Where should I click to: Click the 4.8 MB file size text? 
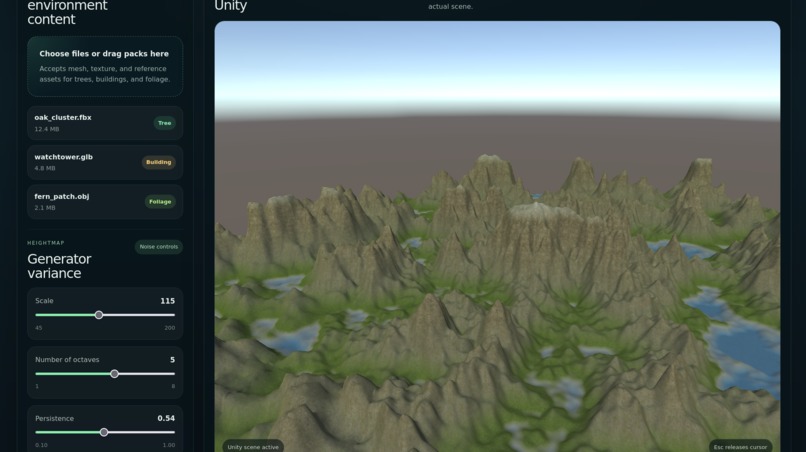pyautogui.click(x=45, y=168)
